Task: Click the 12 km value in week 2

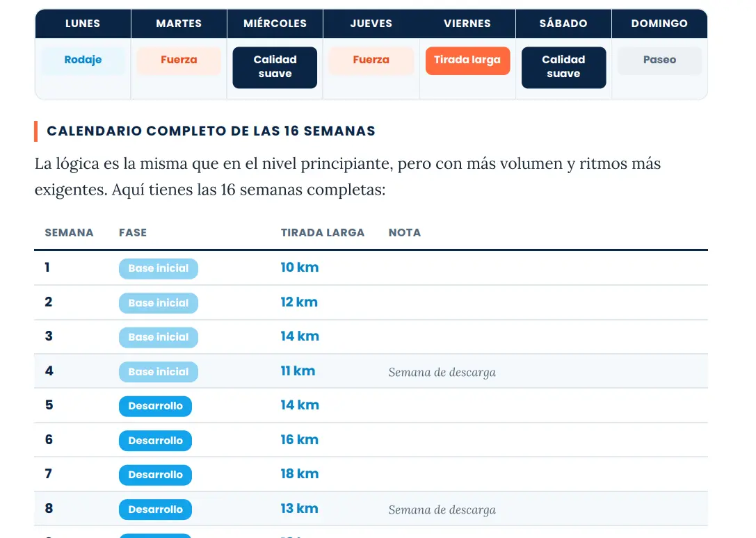Action: (300, 302)
